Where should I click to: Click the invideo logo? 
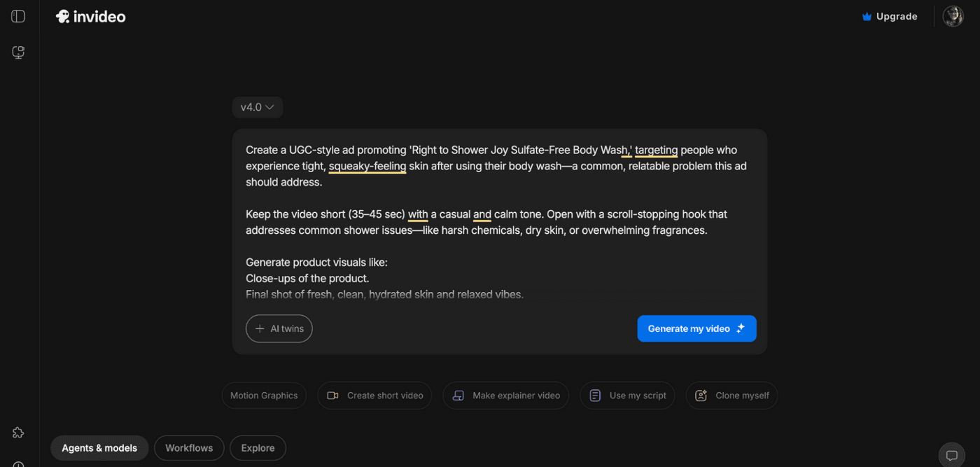[x=91, y=17]
